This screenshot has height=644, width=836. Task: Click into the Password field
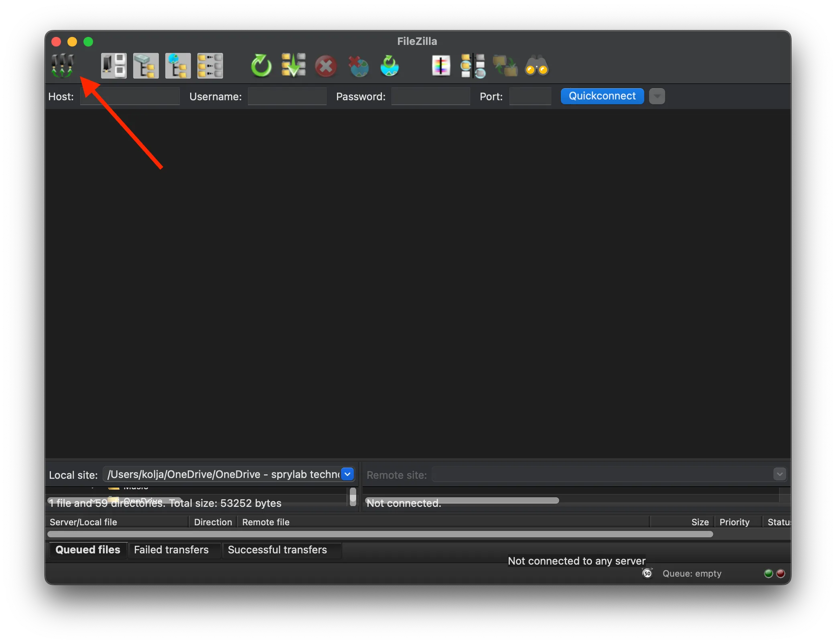click(x=431, y=97)
